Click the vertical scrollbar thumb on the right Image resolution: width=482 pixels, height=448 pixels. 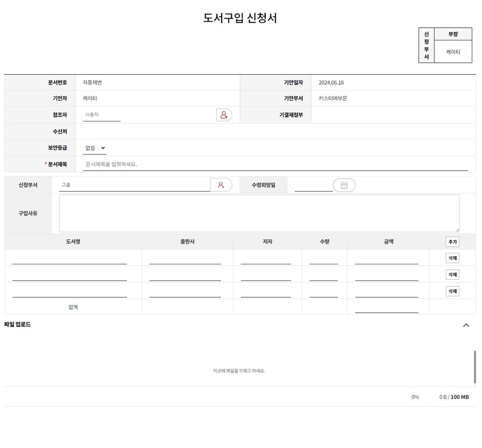tap(475, 367)
